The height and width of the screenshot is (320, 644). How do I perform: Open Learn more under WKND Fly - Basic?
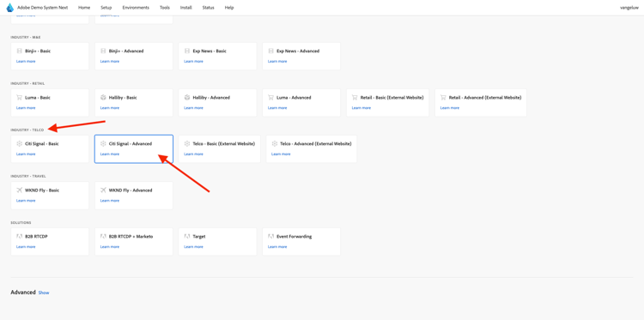click(26, 201)
